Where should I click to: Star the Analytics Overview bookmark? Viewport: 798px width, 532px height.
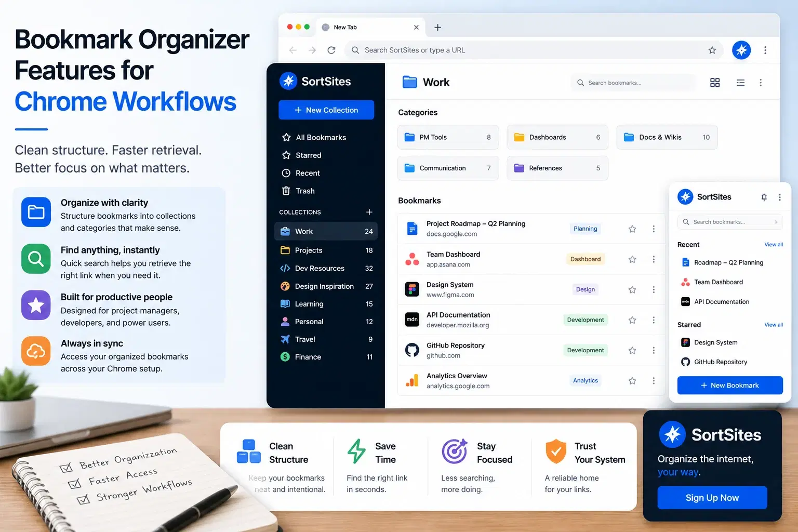(632, 381)
